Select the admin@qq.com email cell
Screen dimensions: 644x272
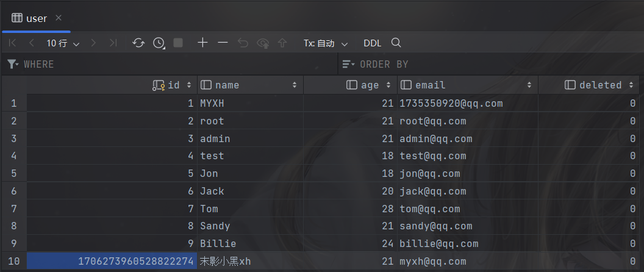point(467,138)
